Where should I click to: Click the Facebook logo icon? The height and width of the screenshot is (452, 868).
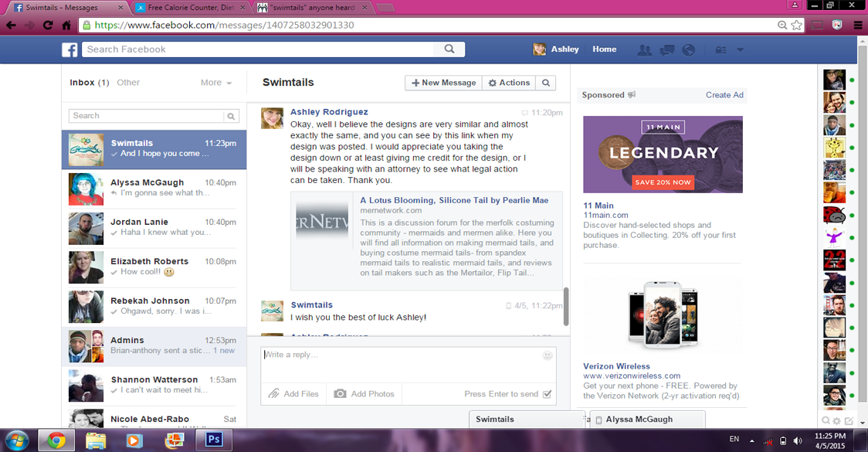pos(70,49)
